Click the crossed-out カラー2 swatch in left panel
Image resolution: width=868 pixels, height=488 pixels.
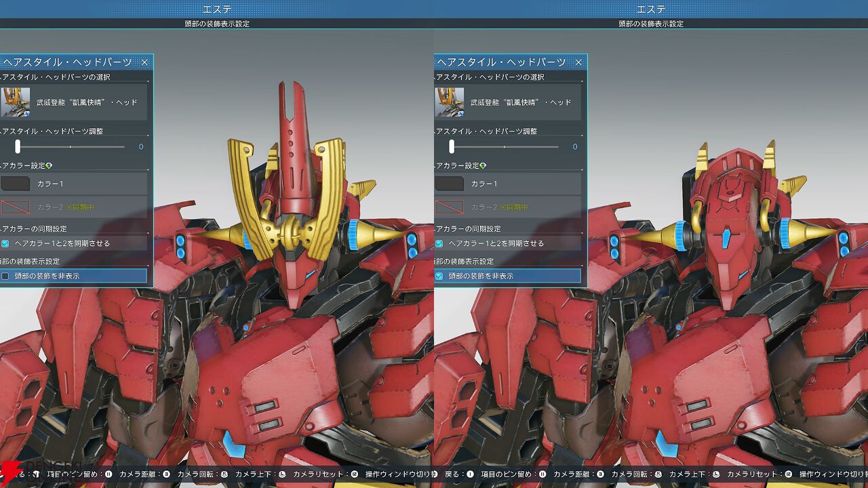coord(15,207)
